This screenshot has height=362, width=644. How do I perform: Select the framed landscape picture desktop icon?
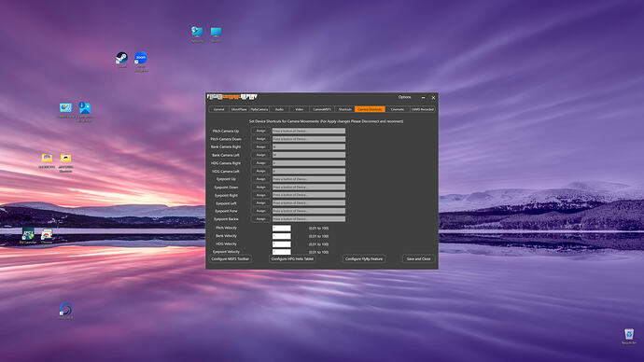coord(65,108)
